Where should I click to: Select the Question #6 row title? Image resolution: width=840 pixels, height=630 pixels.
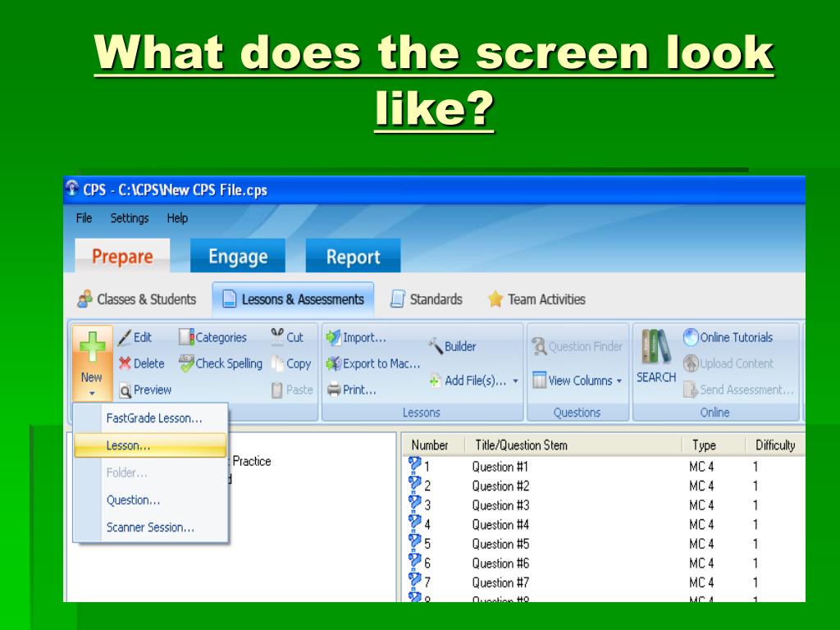(500, 563)
